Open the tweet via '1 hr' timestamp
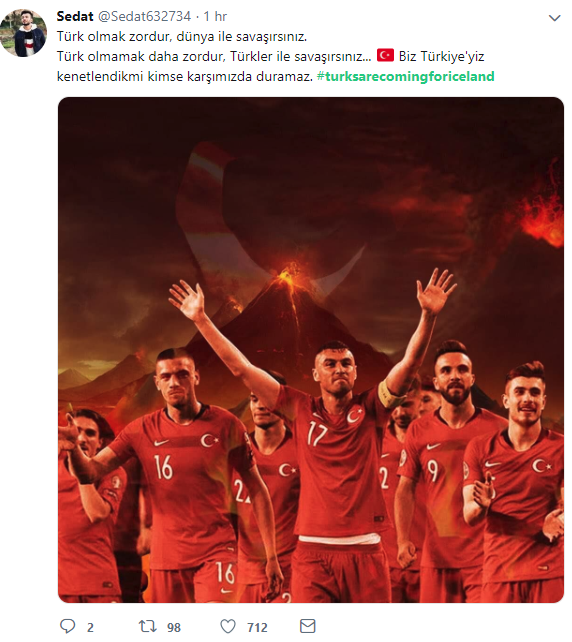572x642 pixels. pyautogui.click(x=215, y=16)
